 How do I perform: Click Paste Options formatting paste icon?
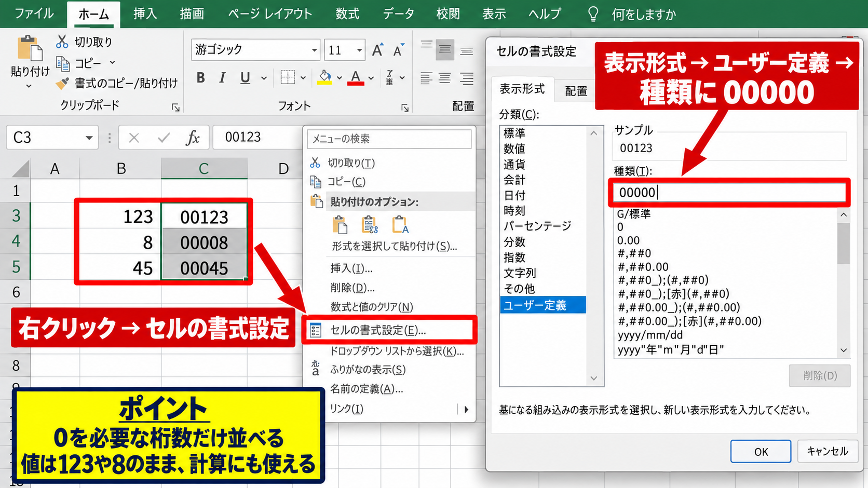pyautogui.click(x=400, y=225)
